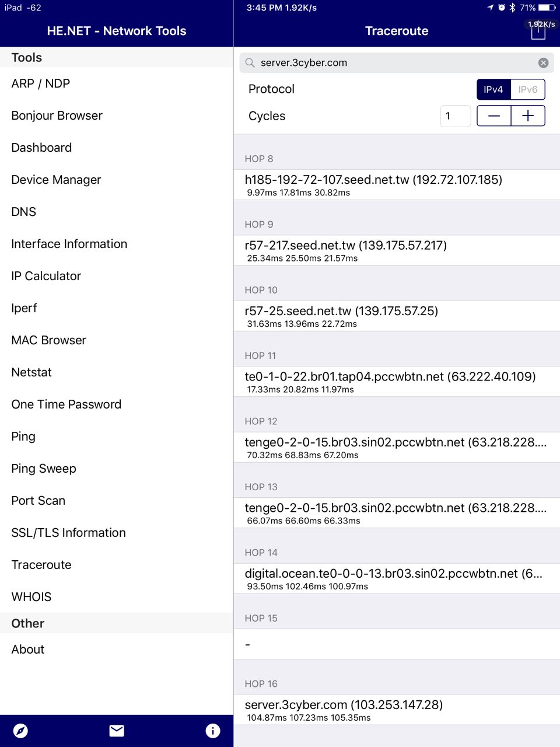The image size is (560, 747).
Task: Decrease cycles with the minus button
Action: pyautogui.click(x=494, y=116)
